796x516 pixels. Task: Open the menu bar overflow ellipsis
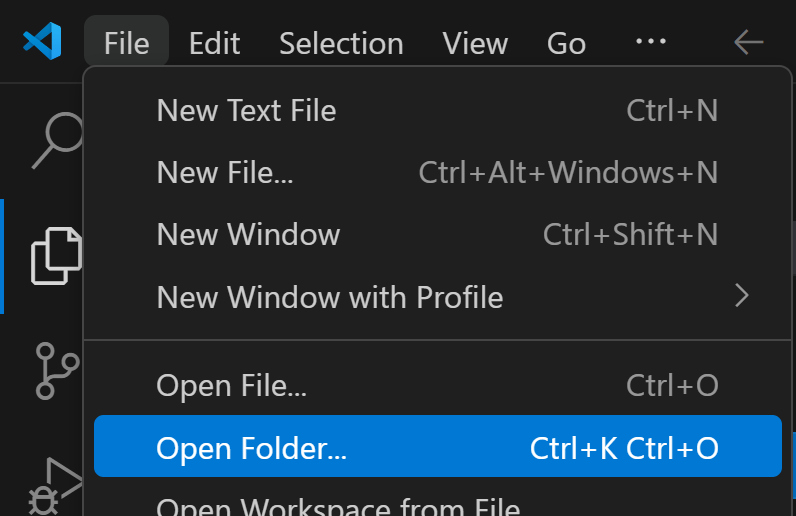651,41
